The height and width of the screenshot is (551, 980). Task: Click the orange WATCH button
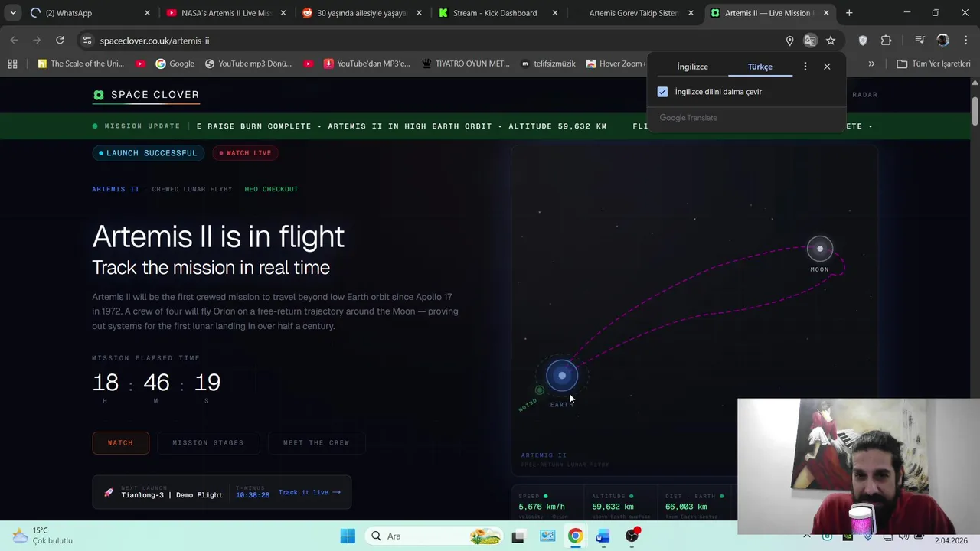120,442
